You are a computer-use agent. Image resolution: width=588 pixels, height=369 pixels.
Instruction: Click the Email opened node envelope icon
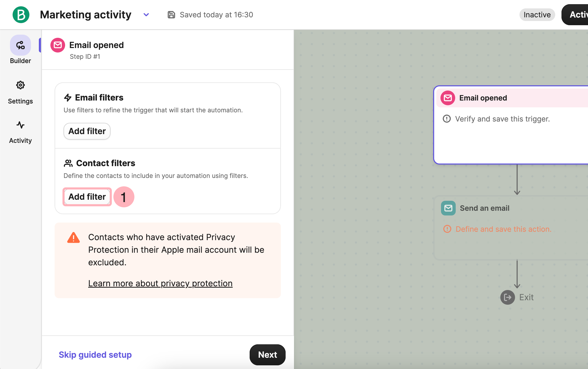(448, 98)
